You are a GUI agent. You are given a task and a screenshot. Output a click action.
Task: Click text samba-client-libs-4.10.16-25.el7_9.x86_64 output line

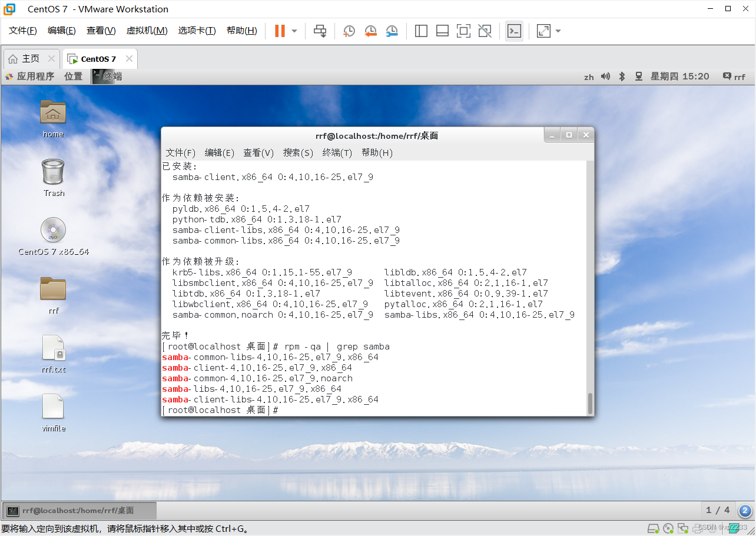click(270, 399)
